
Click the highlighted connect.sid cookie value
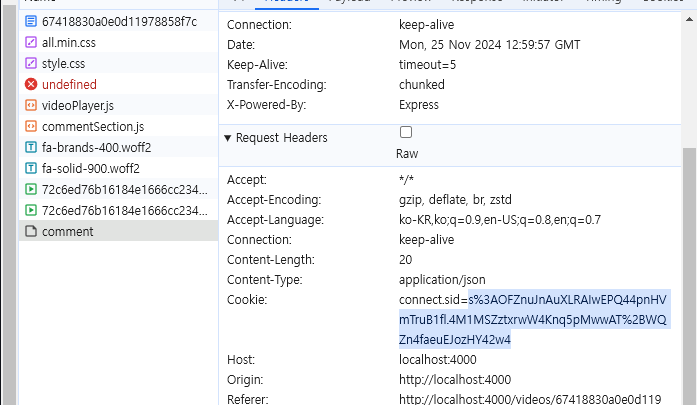533,320
